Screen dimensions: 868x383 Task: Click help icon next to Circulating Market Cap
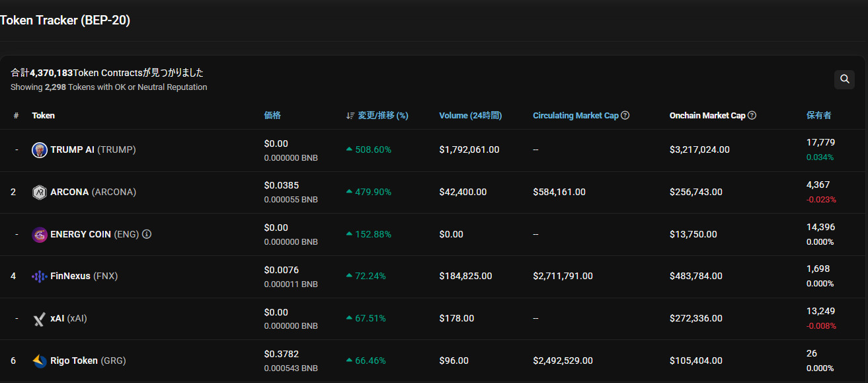[625, 115]
